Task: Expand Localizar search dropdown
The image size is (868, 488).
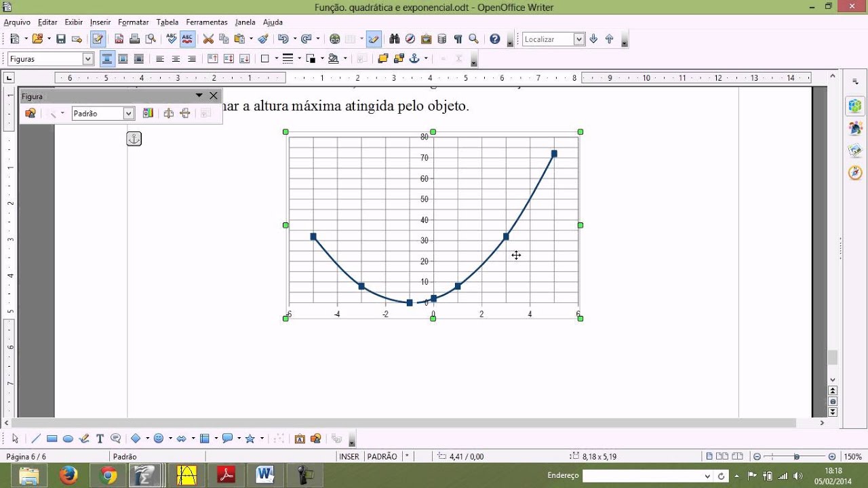Action: point(579,39)
